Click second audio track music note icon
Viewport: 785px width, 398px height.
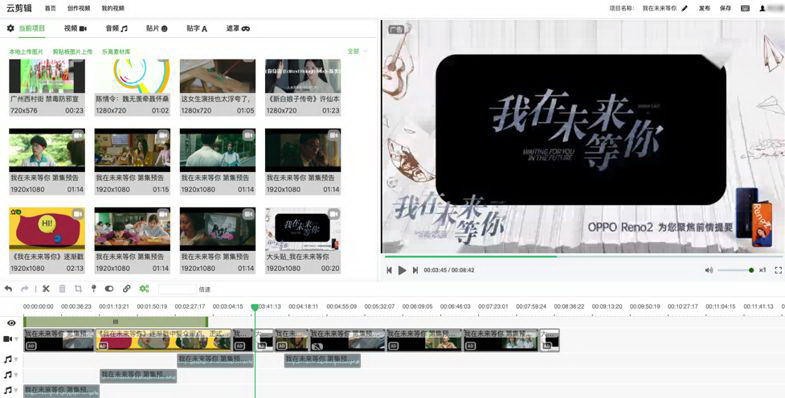(x=8, y=374)
